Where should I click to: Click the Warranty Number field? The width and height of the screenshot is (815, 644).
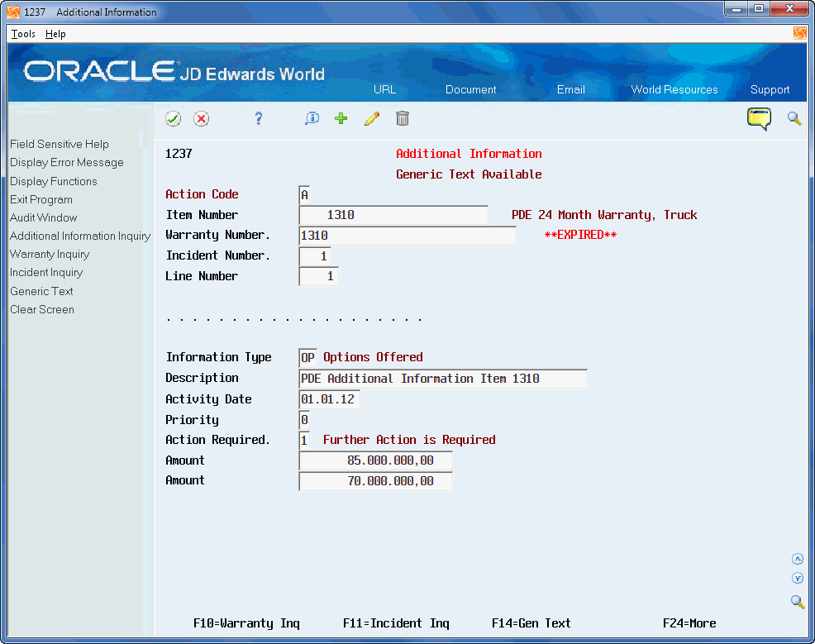click(x=407, y=236)
